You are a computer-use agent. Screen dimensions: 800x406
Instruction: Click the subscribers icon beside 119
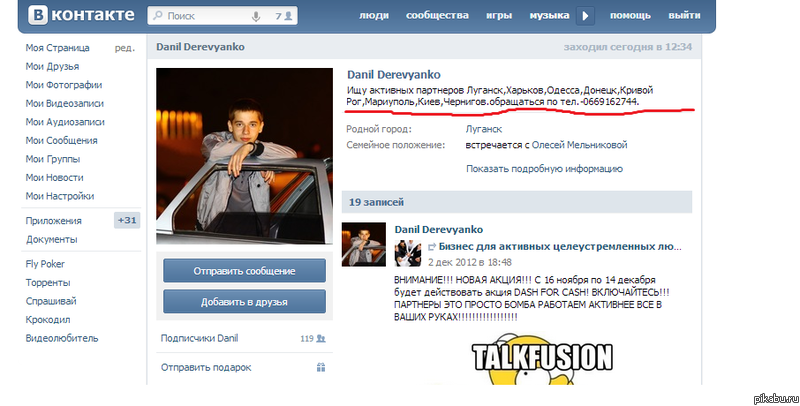click(x=322, y=338)
